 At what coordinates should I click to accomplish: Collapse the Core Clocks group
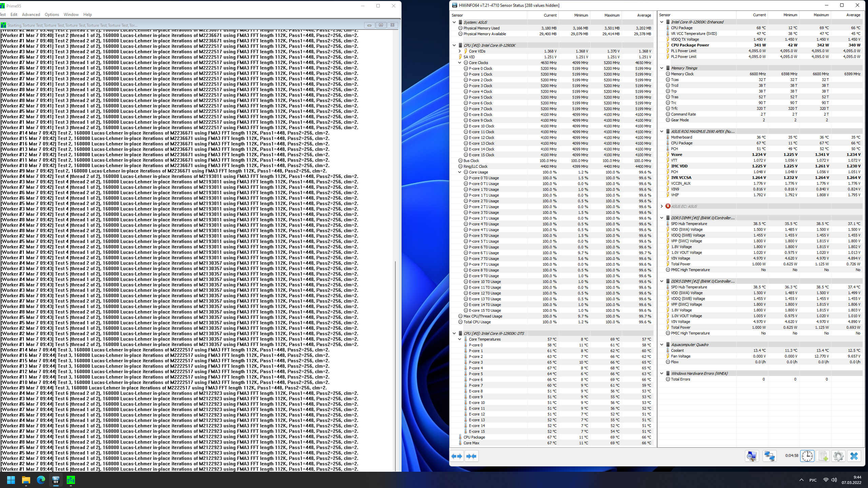(460, 63)
